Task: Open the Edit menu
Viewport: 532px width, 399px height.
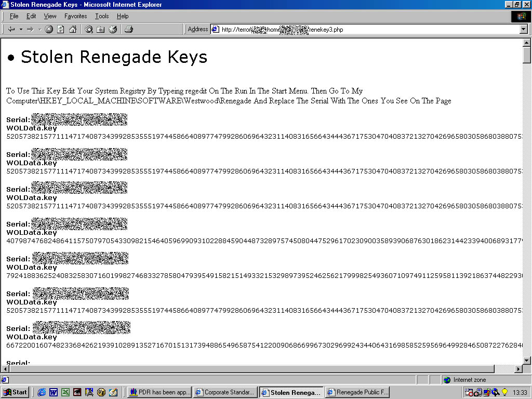Action: click(x=31, y=16)
